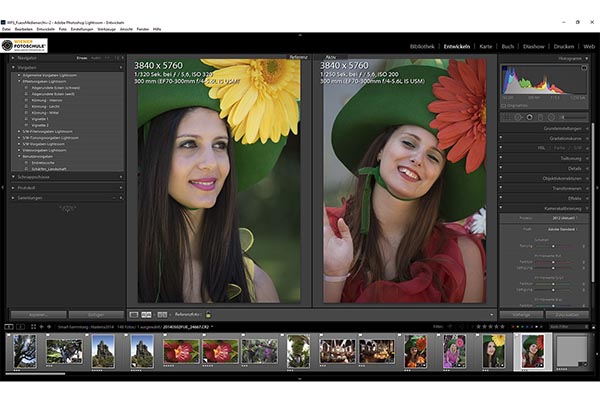Click the reference view mode icon
Viewport: 600px width, 400px height.
pyautogui.click(x=145, y=314)
